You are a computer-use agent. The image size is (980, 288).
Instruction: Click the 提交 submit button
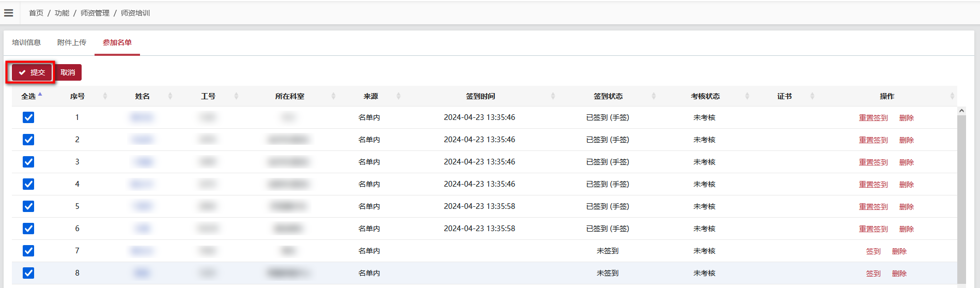32,72
